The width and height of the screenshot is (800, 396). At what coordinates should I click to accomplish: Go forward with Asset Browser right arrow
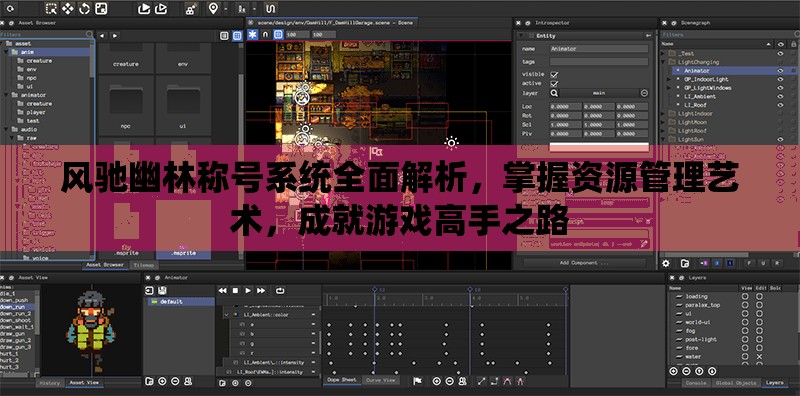(115, 36)
